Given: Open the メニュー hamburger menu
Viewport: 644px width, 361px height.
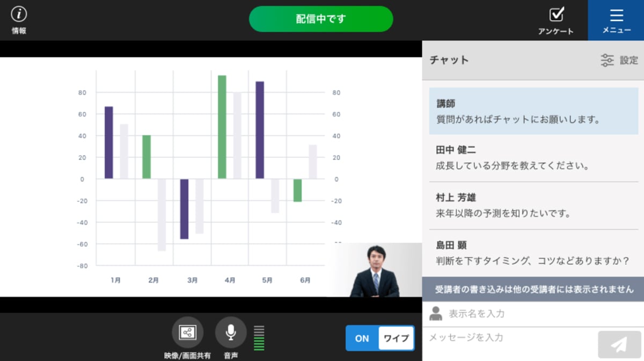Looking at the screenshot, I should point(616,20).
